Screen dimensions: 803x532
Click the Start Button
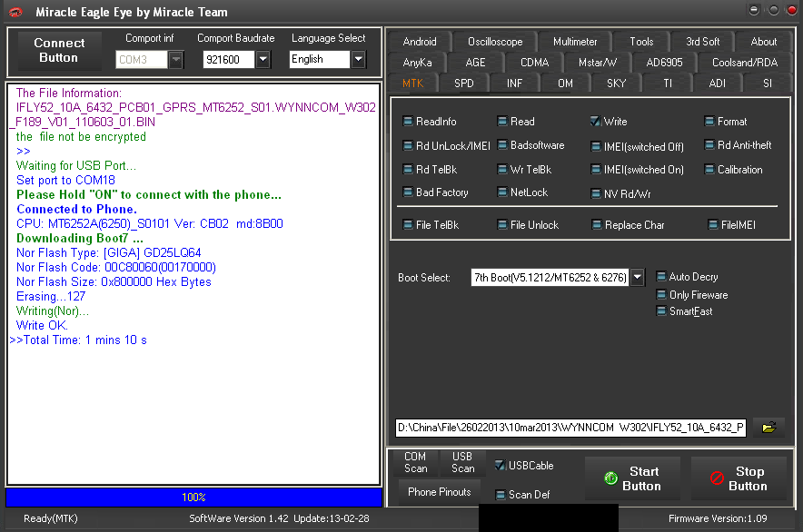(632, 478)
